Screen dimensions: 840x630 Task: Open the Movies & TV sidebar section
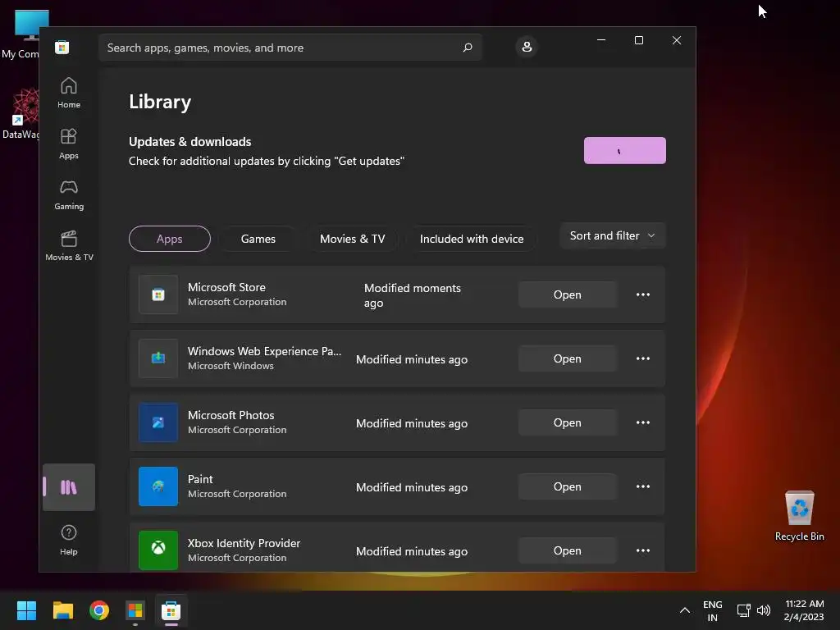click(x=69, y=245)
